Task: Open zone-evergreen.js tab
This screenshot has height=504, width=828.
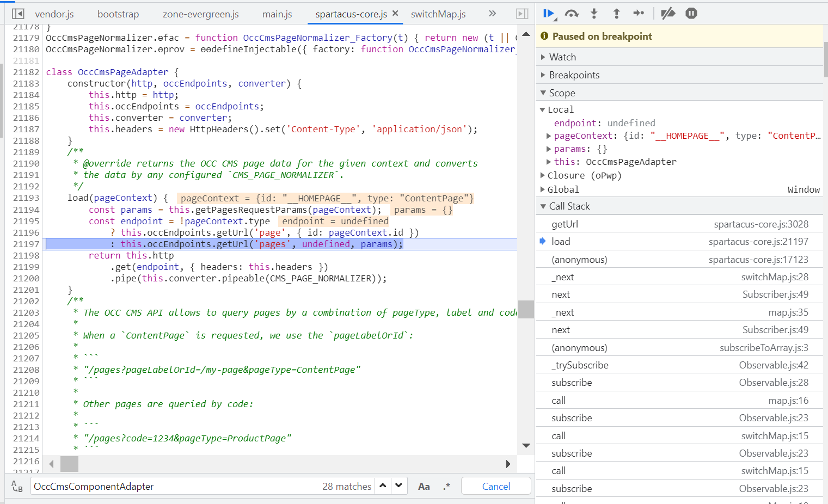Action: coord(200,14)
